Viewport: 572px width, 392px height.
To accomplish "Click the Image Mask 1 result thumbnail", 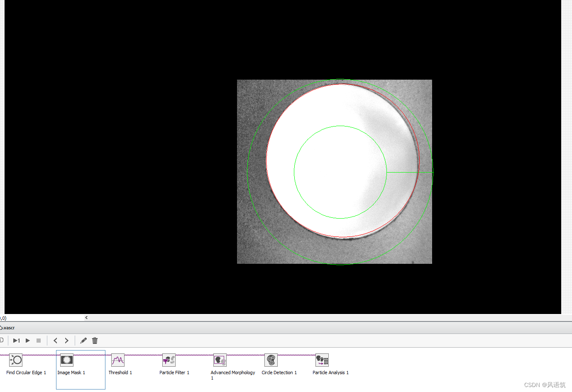I will pos(66,360).
